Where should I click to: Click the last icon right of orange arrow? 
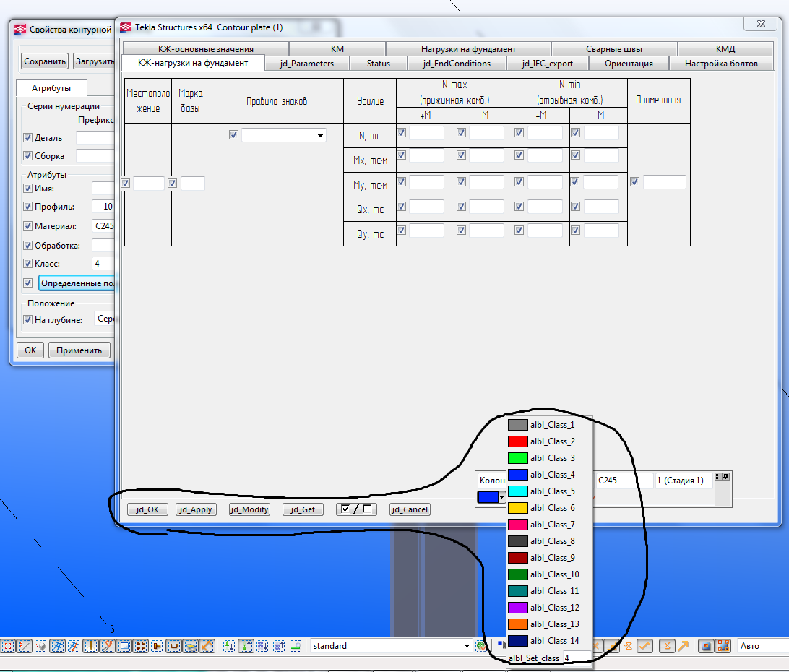coord(723,646)
